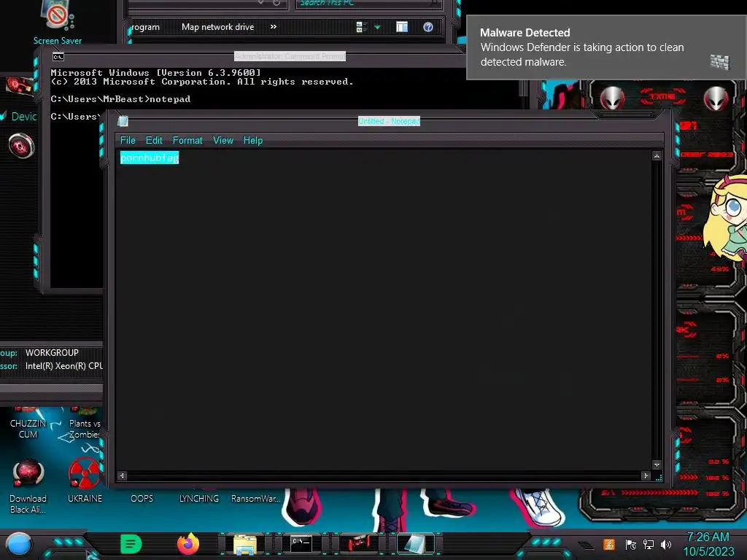This screenshot has height=560, width=747.
Task: Click the down arrow on Notepad's vertical scrollbar
Action: coord(657,464)
